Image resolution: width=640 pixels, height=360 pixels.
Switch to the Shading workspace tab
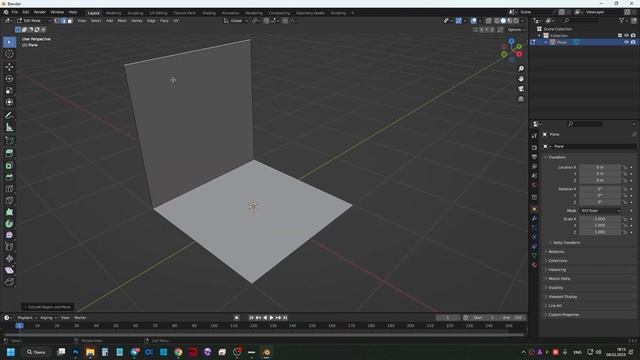[x=209, y=13]
